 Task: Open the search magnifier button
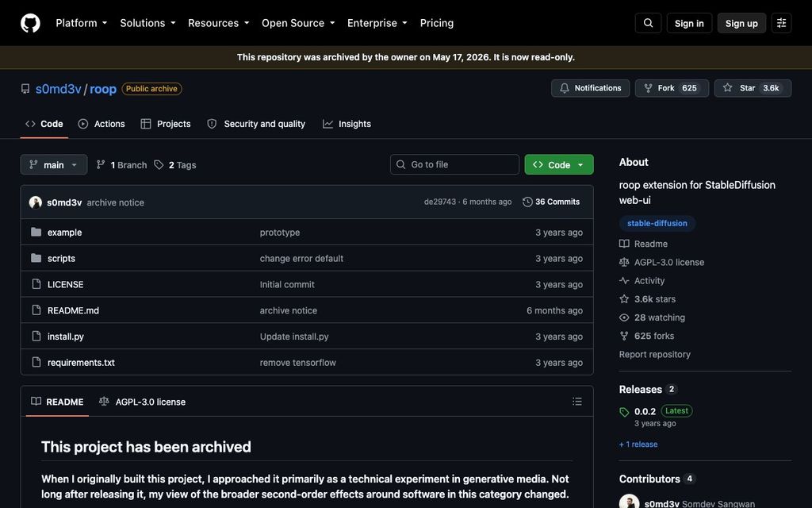(648, 23)
